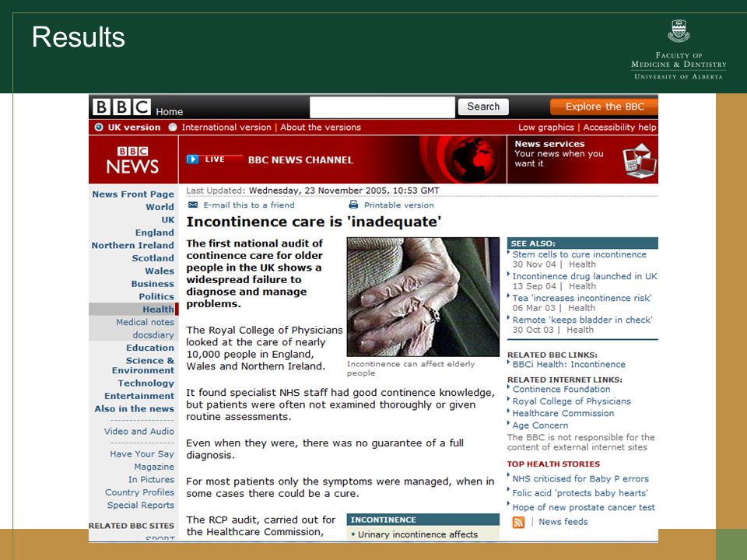Select Scotland in the sidebar
Image resolution: width=747 pixels, height=560 pixels.
(153, 258)
